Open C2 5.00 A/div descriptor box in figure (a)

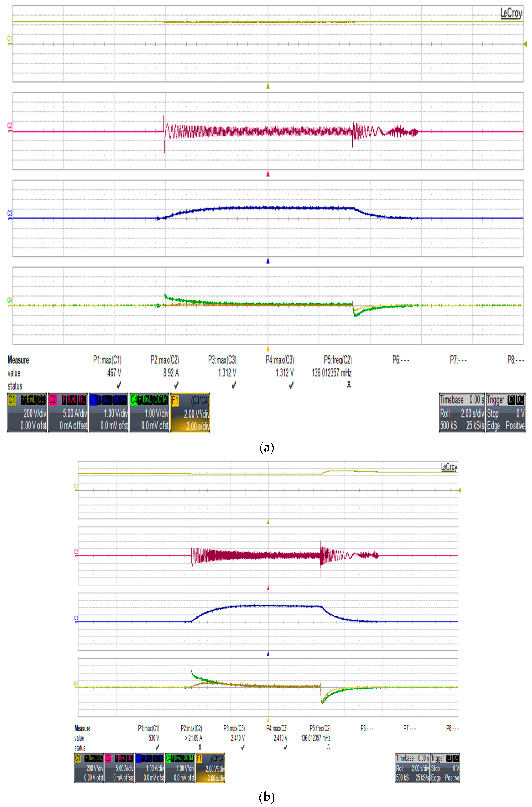point(68,413)
